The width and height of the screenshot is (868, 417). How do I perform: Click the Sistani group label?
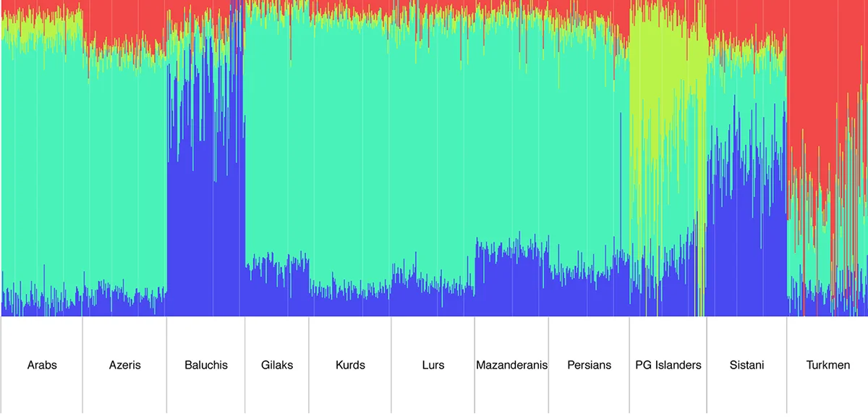pyautogui.click(x=746, y=365)
